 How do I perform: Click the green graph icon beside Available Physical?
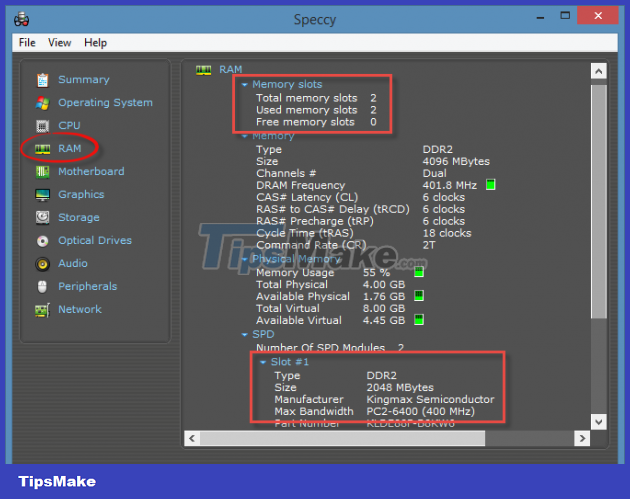click(x=419, y=296)
